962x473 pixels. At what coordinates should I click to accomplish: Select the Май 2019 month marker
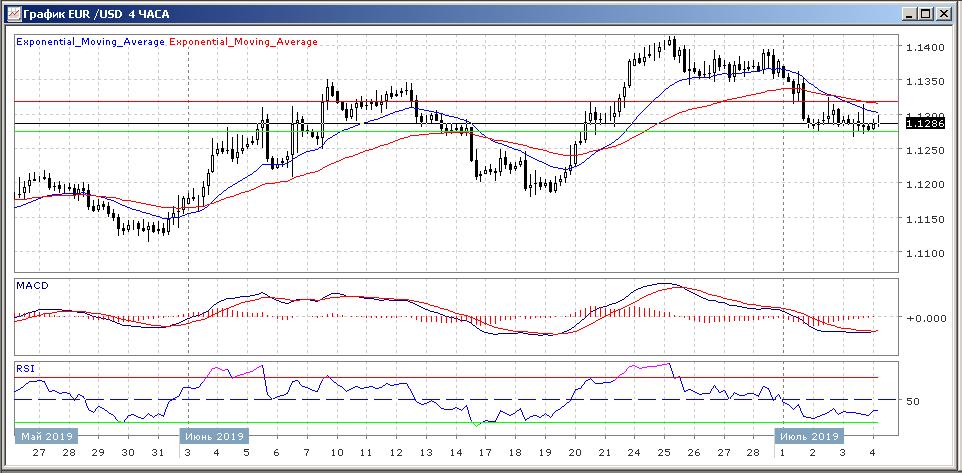click(x=45, y=437)
